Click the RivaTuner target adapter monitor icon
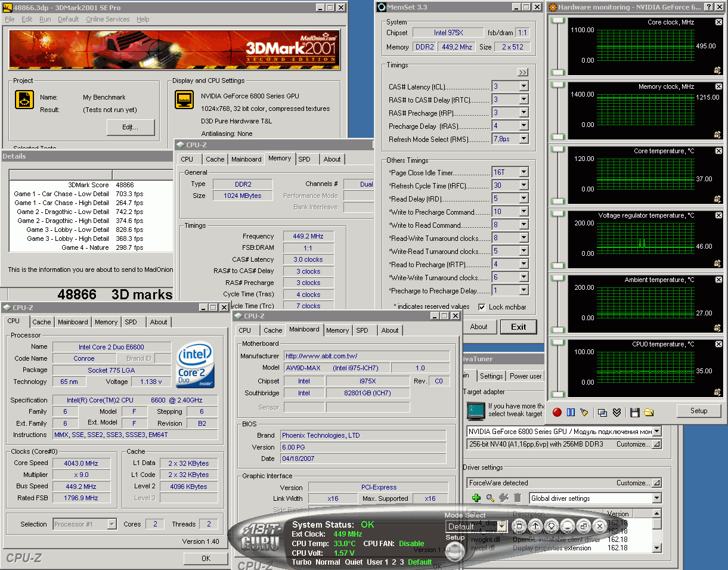728x570 pixels. click(476, 411)
